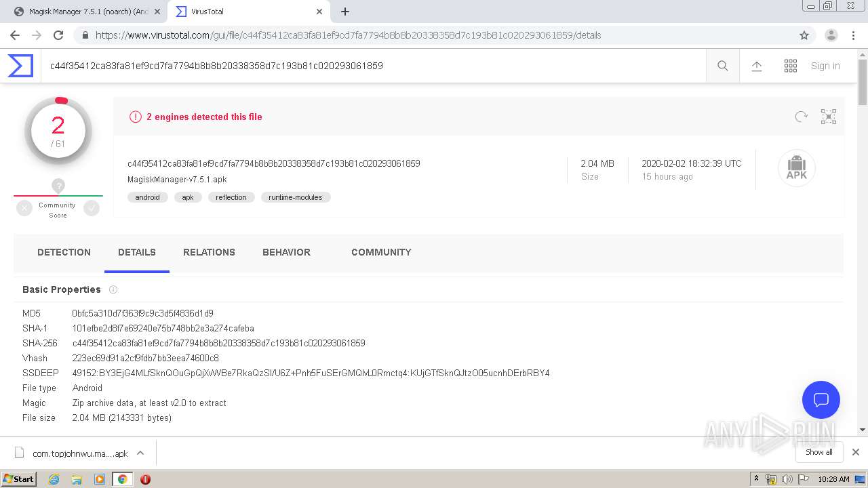Image resolution: width=868 pixels, height=488 pixels.
Task: Click the page vertical scrollbar thumb
Action: coord(863,81)
